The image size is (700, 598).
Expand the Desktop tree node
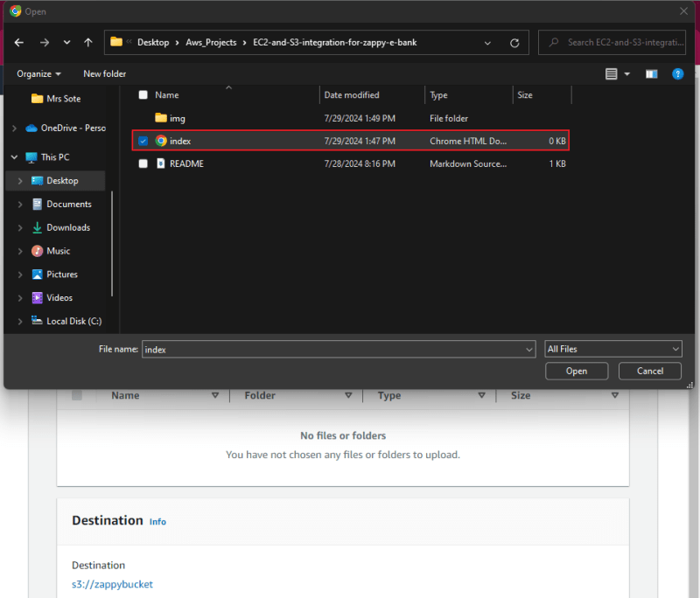pos(20,181)
